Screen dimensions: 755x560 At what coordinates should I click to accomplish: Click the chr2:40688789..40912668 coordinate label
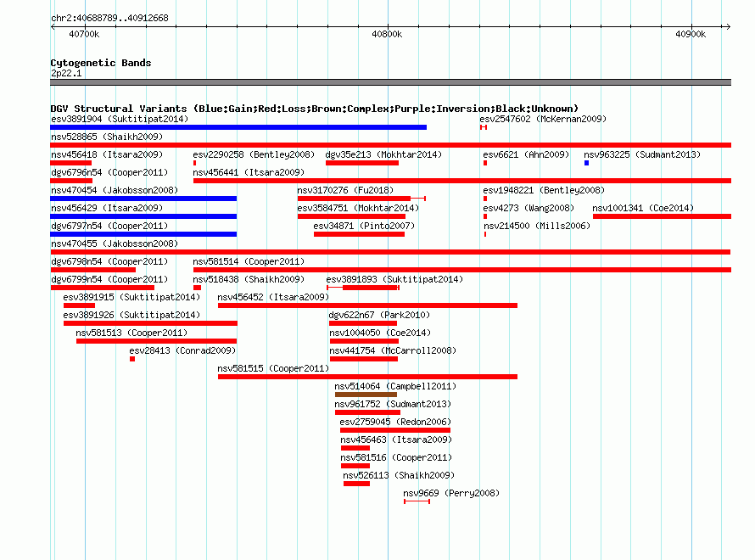click(109, 18)
